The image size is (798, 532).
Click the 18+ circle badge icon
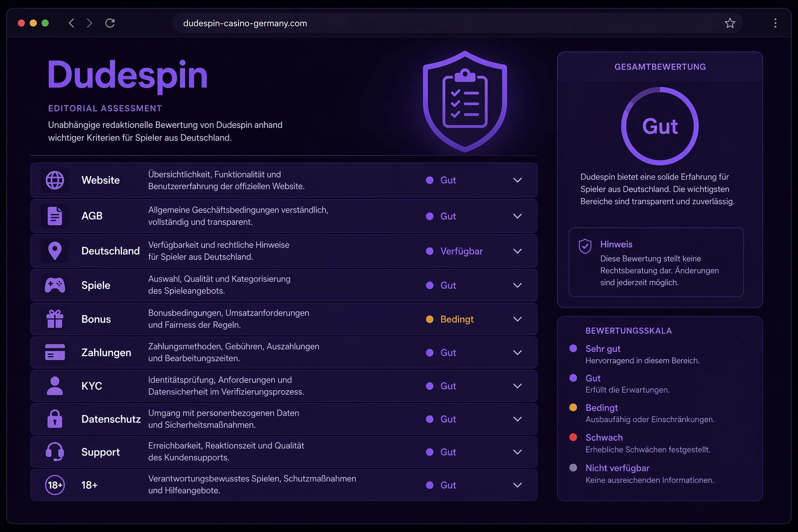(x=55, y=485)
